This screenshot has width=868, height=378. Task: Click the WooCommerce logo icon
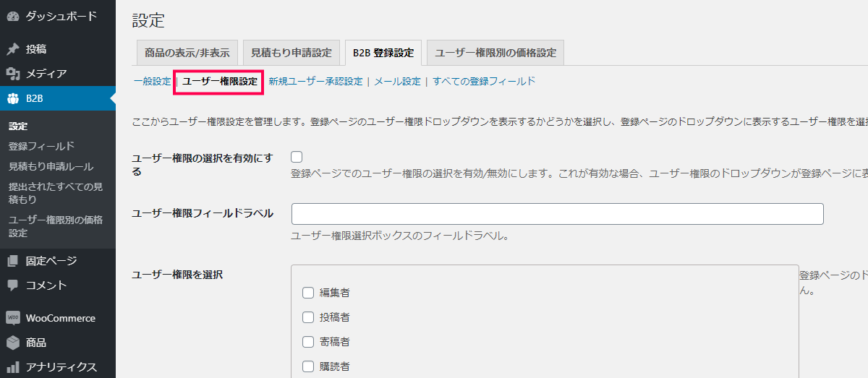pyautogui.click(x=13, y=318)
